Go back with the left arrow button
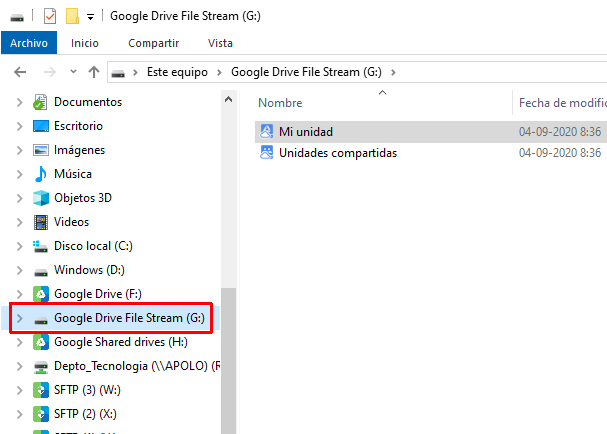The height and width of the screenshot is (434, 607). [20, 72]
